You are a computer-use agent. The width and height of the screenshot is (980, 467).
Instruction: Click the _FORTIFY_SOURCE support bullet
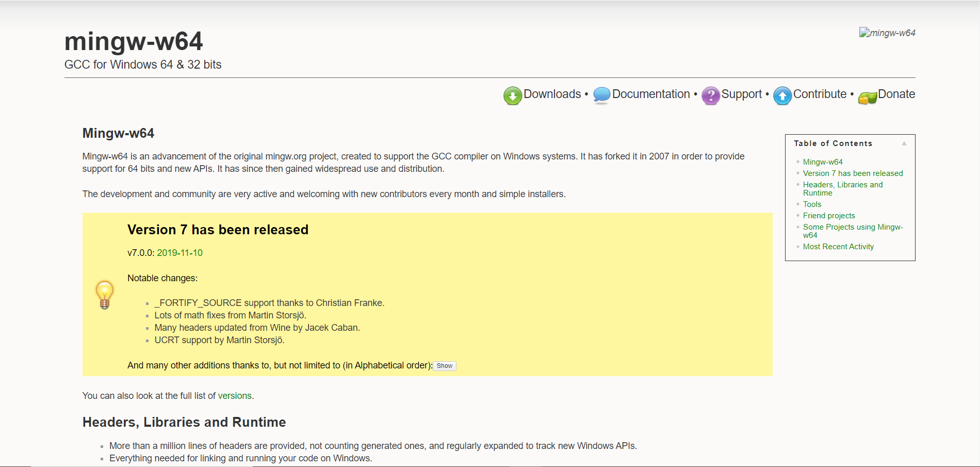pyautogui.click(x=269, y=303)
